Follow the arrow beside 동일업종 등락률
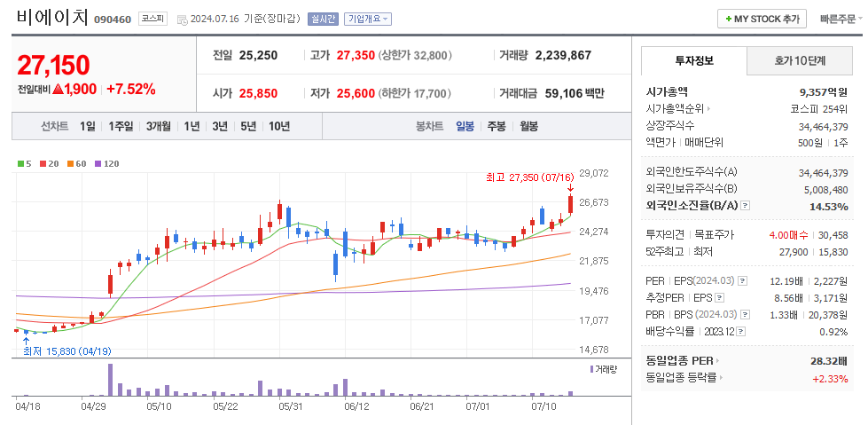 point(723,378)
